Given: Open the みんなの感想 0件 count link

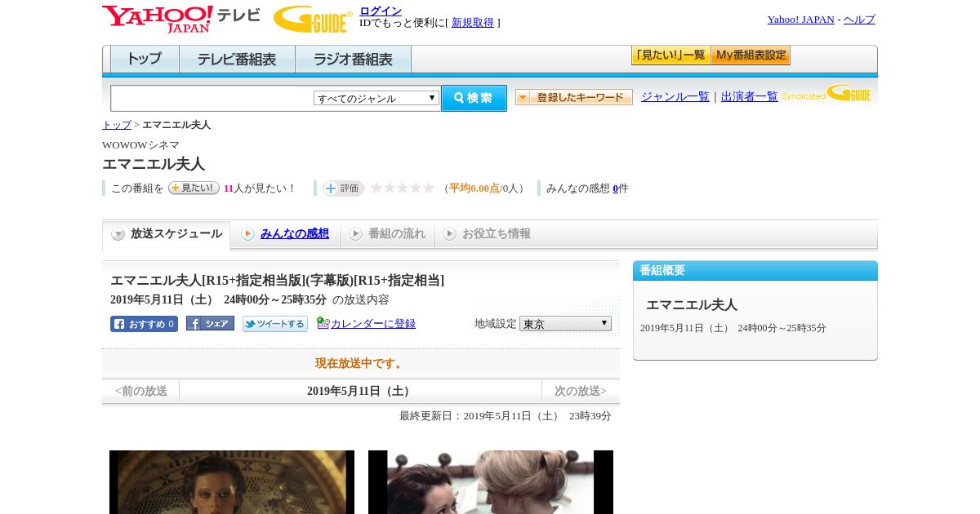Looking at the screenshot, I should pyautogui.click(x=616, y=188).
